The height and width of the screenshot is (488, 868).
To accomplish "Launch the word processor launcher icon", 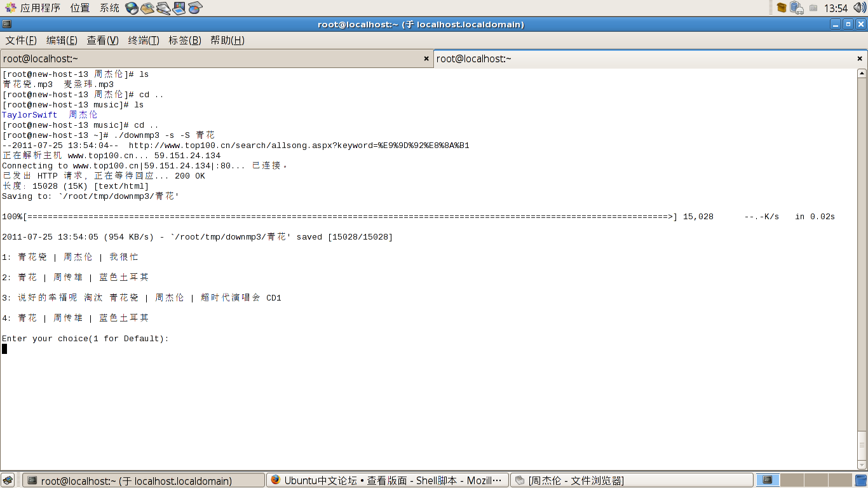I will pos(164,8).
